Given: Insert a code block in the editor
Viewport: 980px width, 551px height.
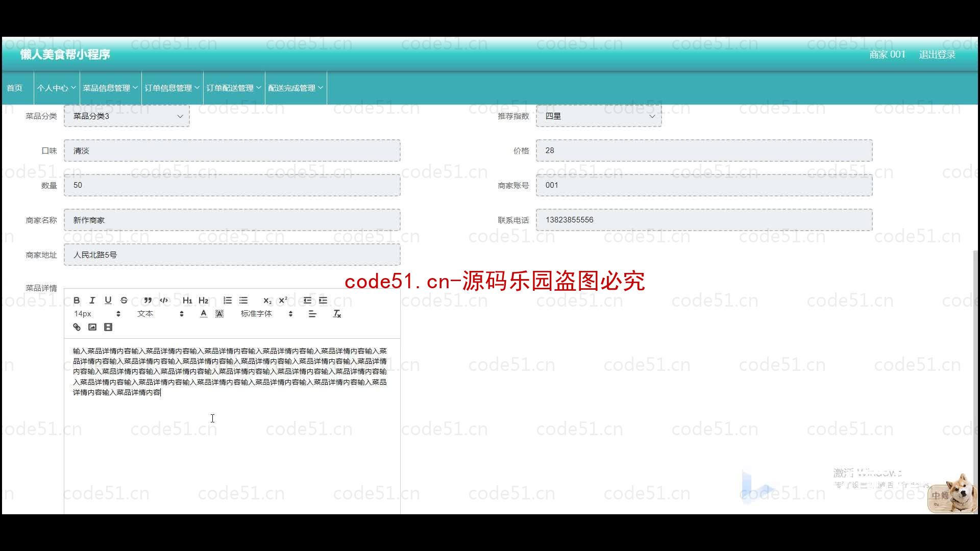Looking at the screenshot, I should pos(163,300).
